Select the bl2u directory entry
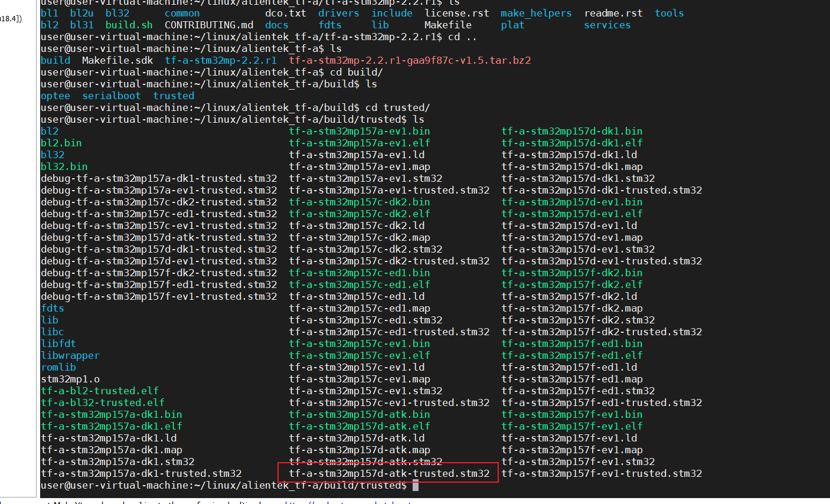This screenshot has height=504, width=830. tap(82, 13)
